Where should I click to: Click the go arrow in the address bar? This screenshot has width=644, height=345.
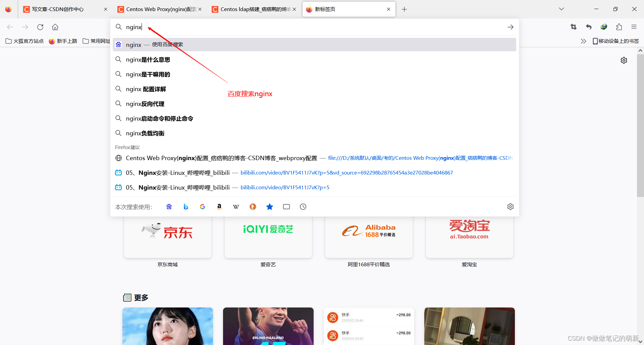coord(510,27)
